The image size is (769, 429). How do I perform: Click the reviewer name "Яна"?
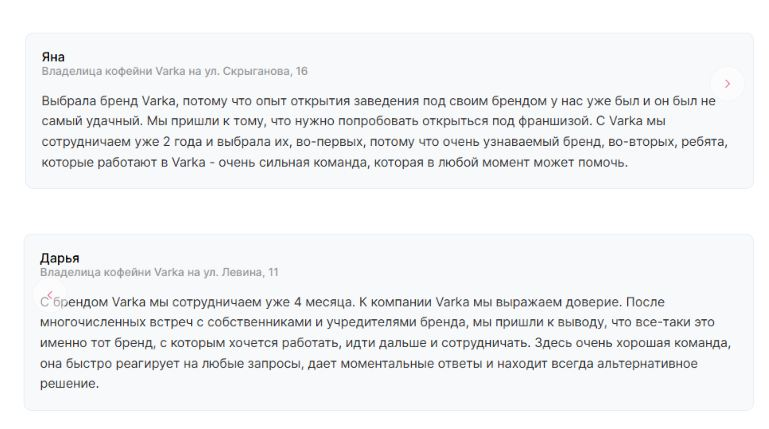click(53, 57)
